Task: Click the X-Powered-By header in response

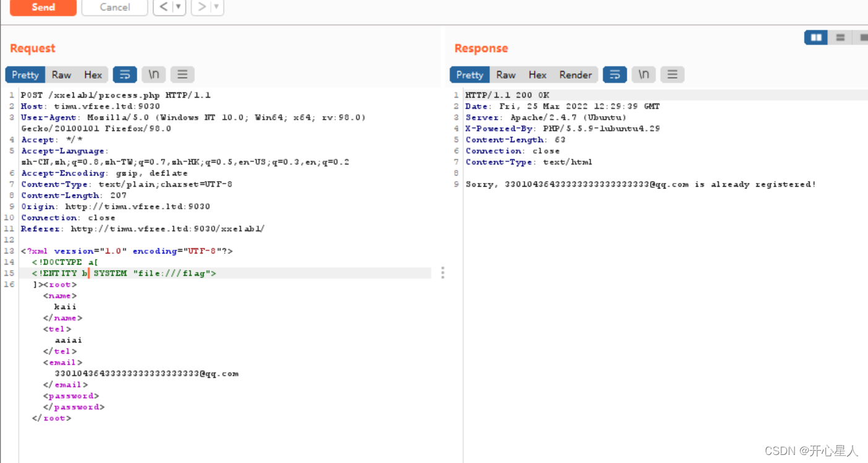Action: click(562, 129)
